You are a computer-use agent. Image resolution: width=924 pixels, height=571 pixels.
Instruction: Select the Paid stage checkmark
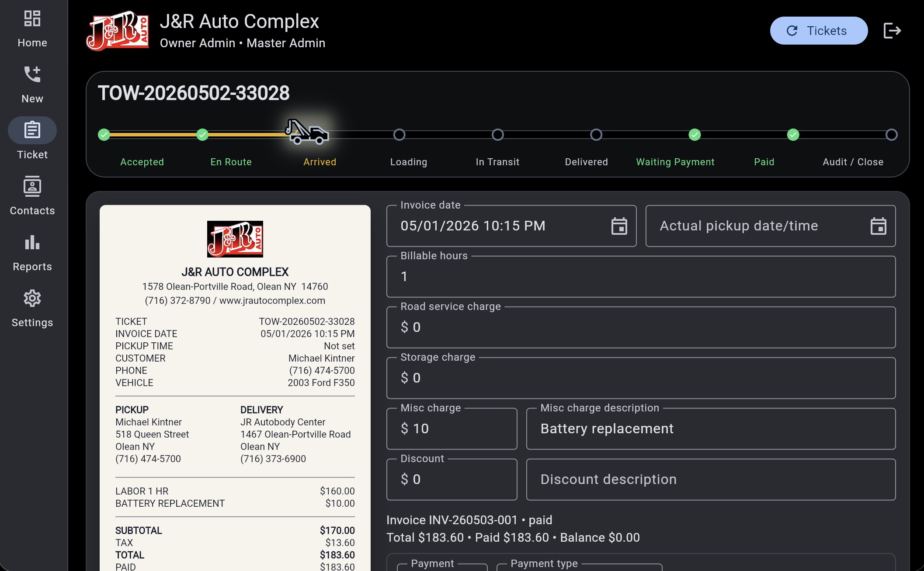pyautogui.click(x=793, y=135)
